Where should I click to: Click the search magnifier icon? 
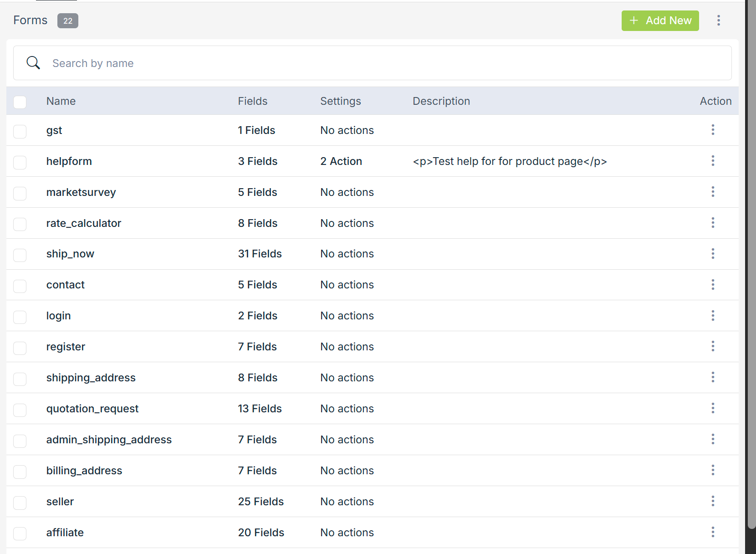33,63
